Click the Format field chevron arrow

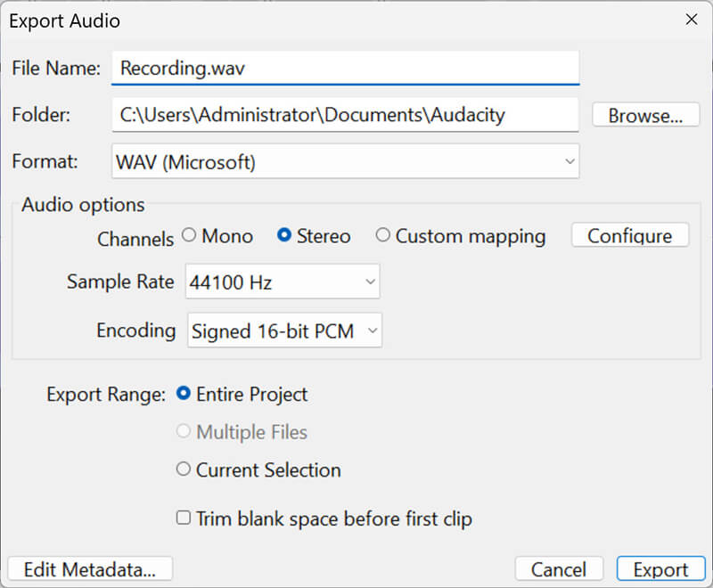point(571,161)
